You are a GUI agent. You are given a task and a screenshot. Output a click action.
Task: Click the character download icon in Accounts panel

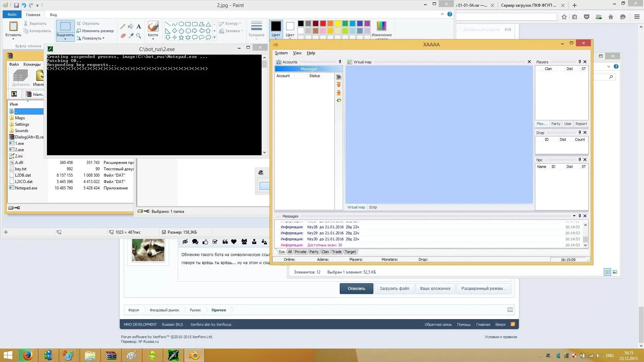click(339, 93)
